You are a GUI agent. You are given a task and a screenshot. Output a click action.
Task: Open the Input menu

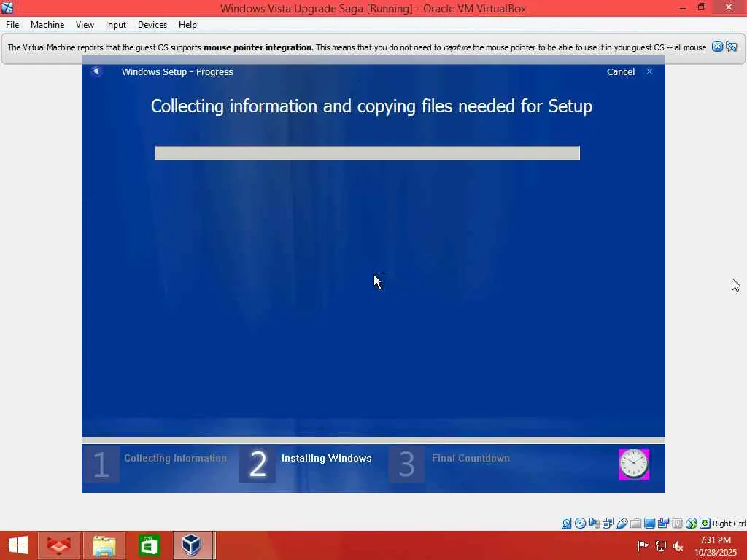pos(116,25)
